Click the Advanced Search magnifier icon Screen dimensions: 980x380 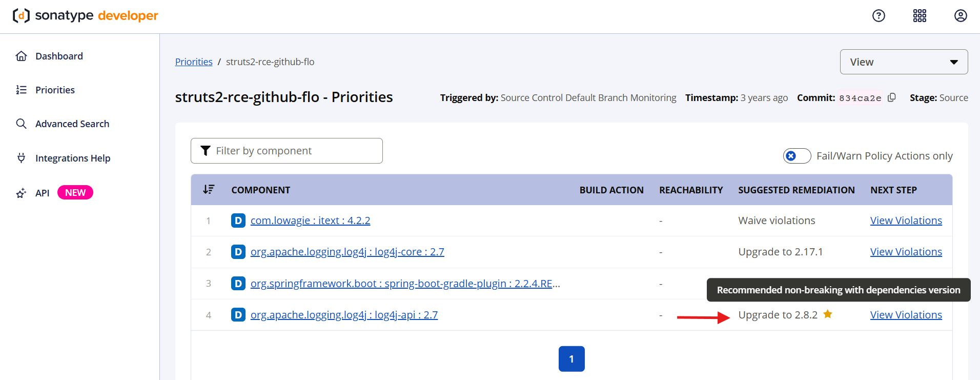pos(21,124)
